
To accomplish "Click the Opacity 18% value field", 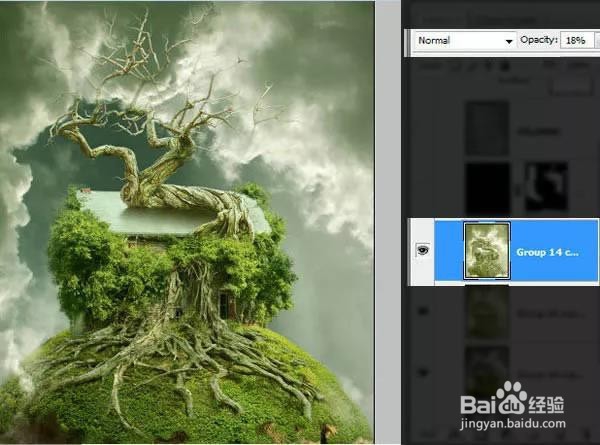I will tap(577, 41).
